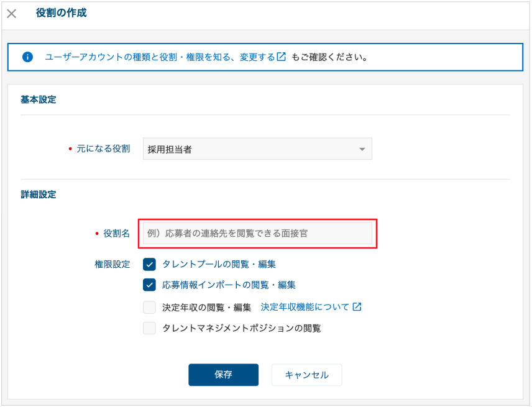Screen dimensions: 532x407
Task: Click the 保存 button
Action: (x=223, y=375)
